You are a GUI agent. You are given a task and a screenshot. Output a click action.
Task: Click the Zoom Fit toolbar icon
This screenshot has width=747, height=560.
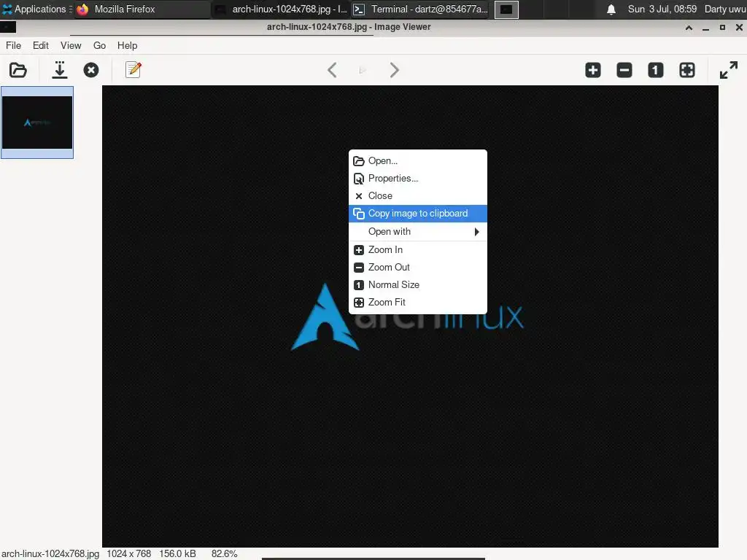click(687, 70)
